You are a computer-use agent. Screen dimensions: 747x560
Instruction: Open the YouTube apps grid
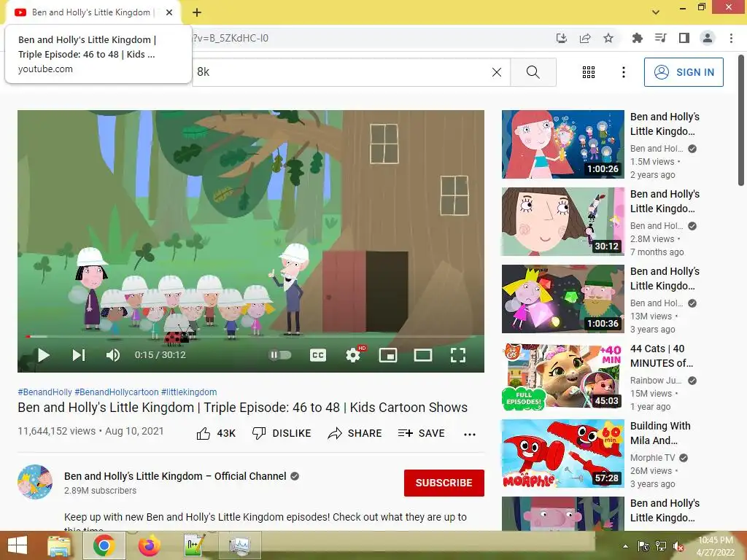[x=589, y=72]
